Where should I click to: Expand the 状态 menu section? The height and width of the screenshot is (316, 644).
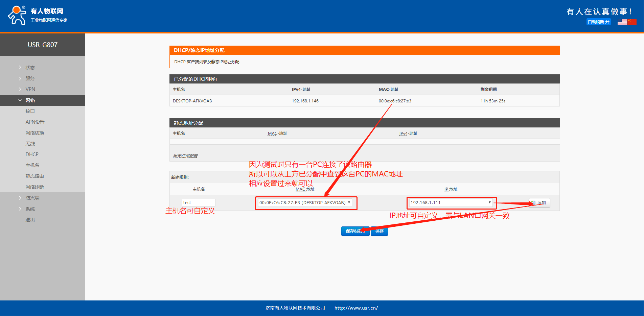30,68
